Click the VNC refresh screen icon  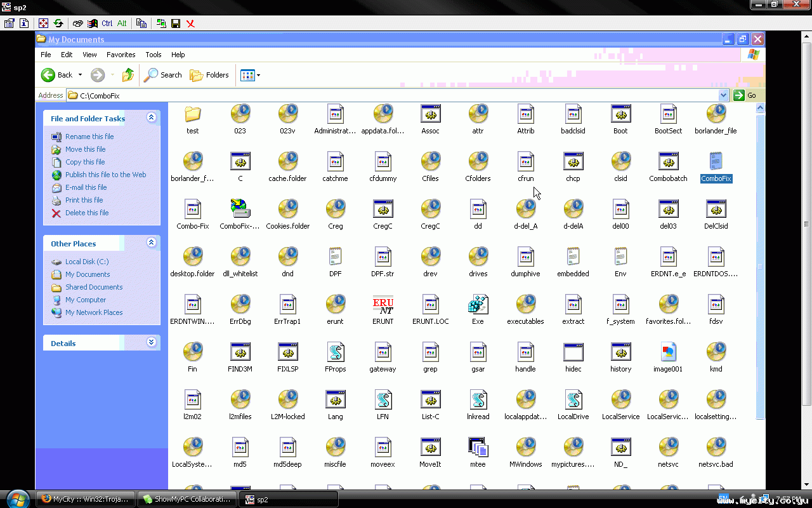point(58,23)
